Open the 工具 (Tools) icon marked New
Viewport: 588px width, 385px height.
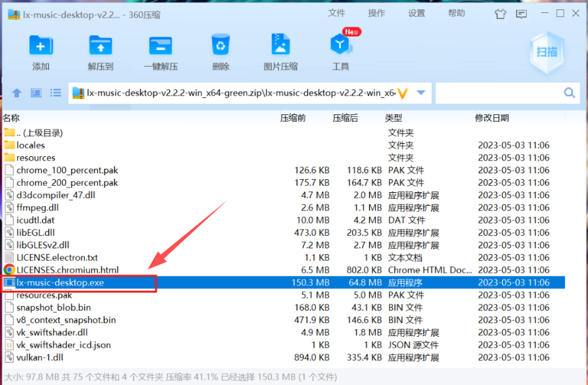point(340,51)
